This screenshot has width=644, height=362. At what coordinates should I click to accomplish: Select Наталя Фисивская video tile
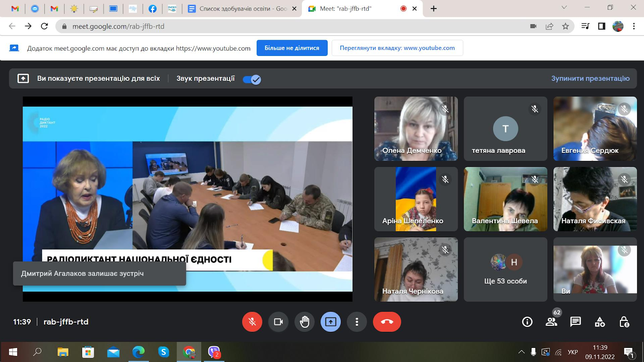(x=595, y=199)
